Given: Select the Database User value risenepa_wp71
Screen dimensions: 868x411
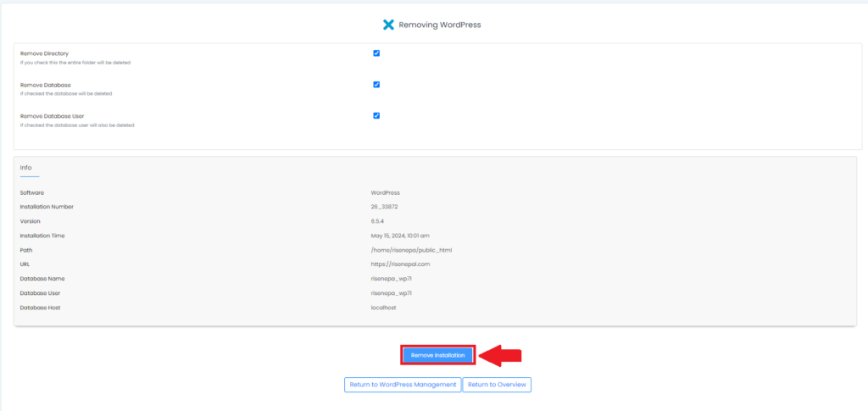Looking at the screenshot, I should [391, 293].
